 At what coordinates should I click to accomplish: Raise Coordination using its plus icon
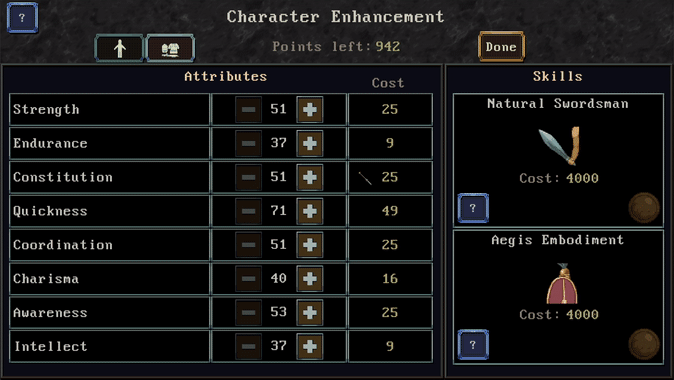point(309,245)
